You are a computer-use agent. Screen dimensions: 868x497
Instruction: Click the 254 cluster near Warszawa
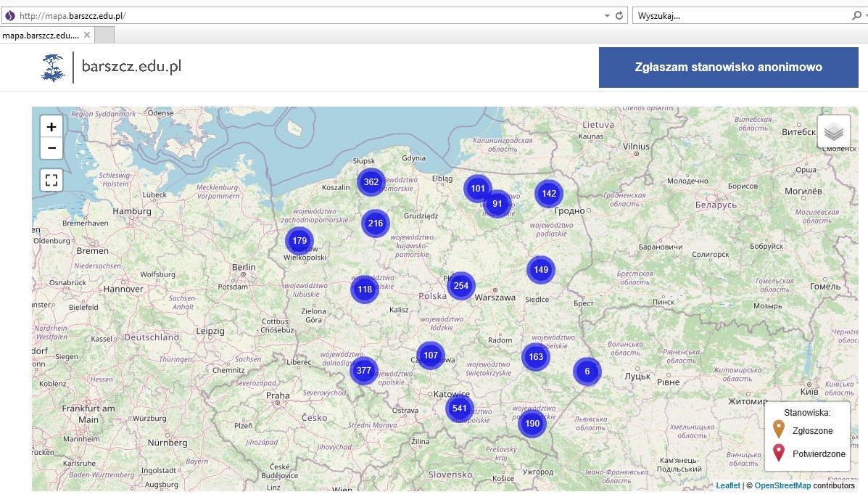pyautogui.click(x=460, y=286)
